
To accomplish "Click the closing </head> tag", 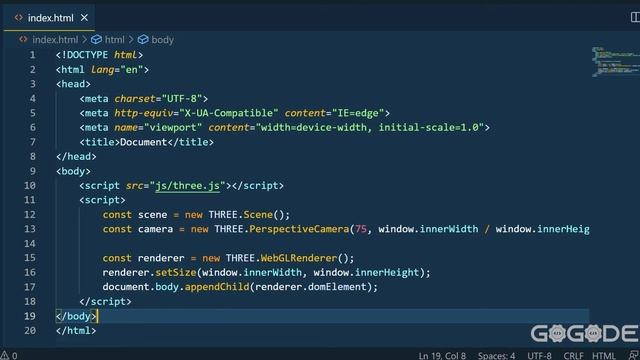I will click(x=76, y=156).
